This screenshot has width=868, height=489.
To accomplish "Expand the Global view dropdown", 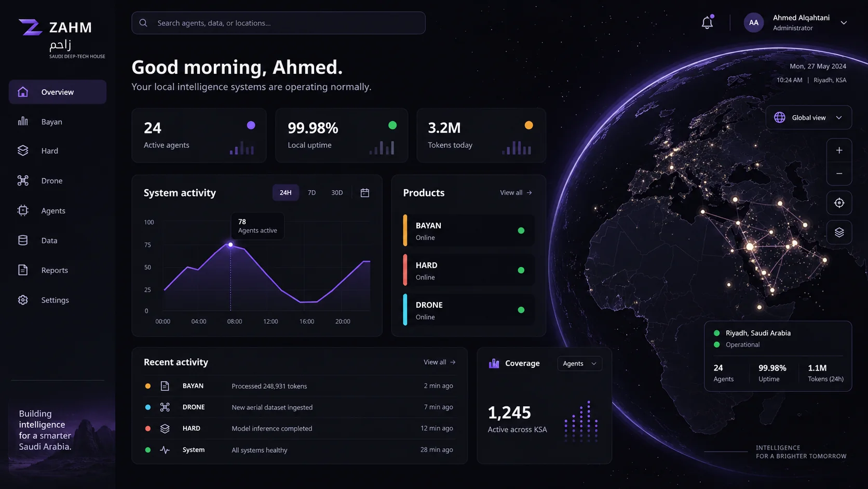I will coord(808,117).
